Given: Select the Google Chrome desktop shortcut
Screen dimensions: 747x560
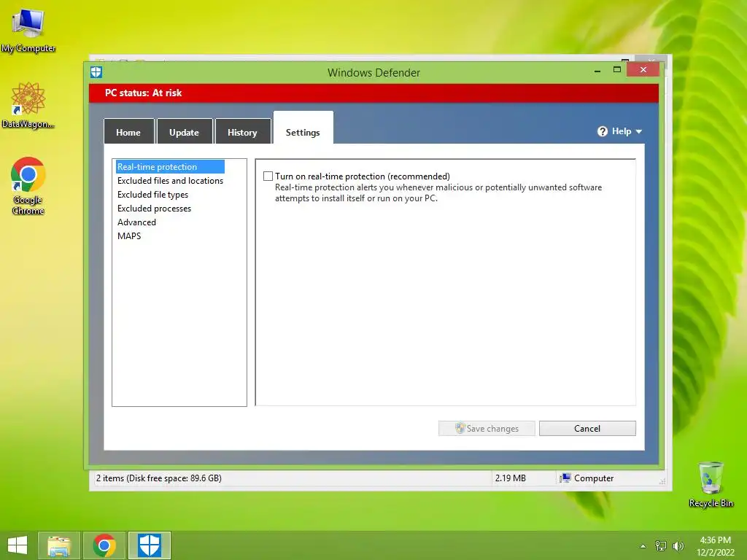Looking at the screenshot, I should pyautogui.click(x=28, y=186).
